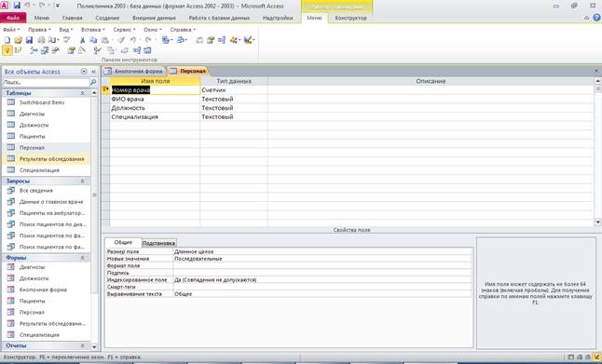This screenshot has width=602, height=364.
Task: Click the Relationships icon in the second toolbar row
Action: (137, 50)
